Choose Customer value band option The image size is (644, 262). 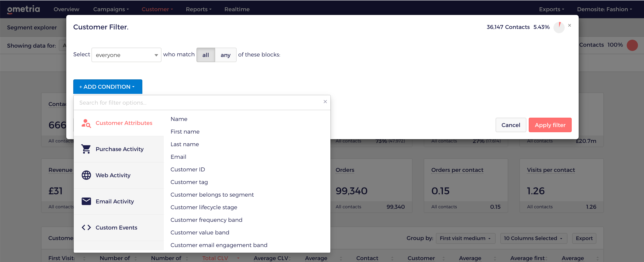coord(200,233)
